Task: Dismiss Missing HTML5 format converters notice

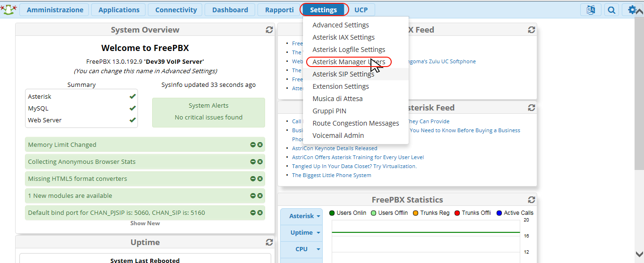Action: pos(260,178)
